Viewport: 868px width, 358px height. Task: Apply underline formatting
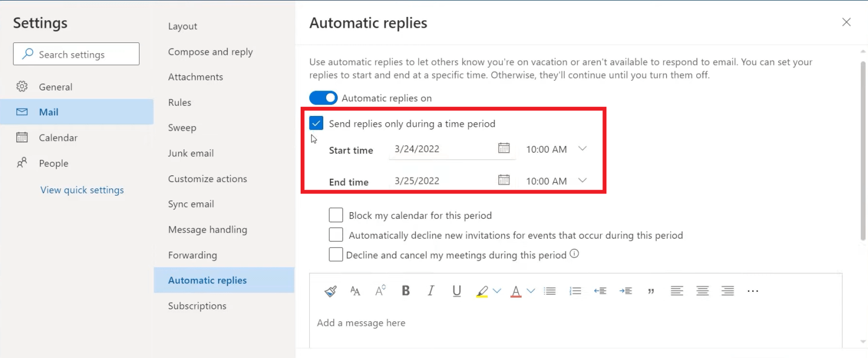[456, 291]
